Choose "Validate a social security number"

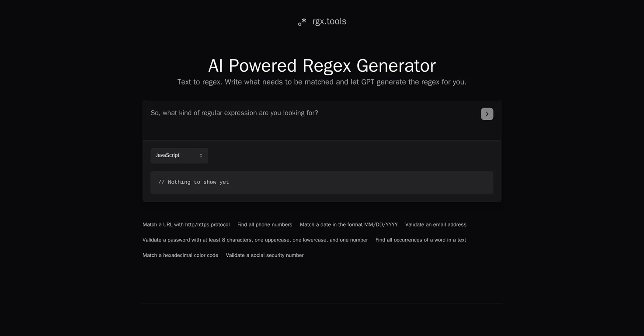[x=265, y=255]
